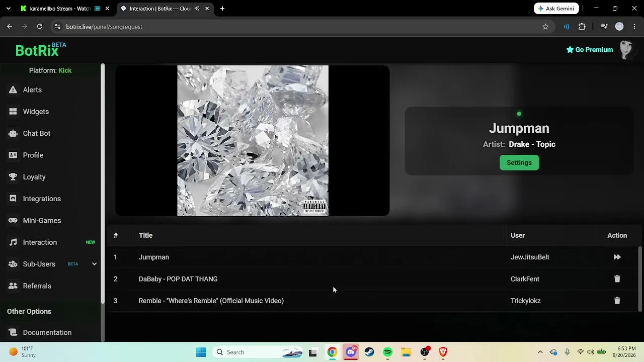Click the taskbar Search box
The image size is (644, 362).
(x=259, y=352)
